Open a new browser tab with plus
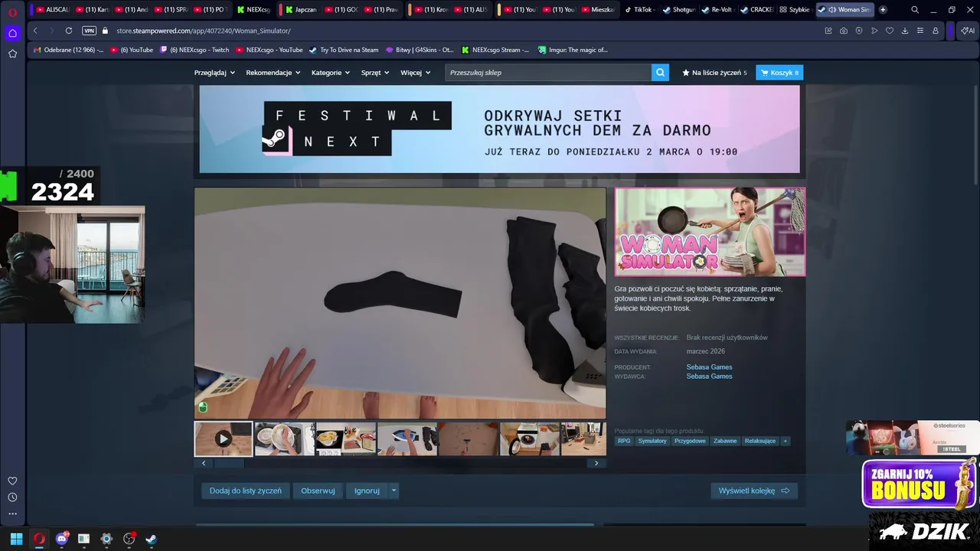 click(x=883, y=10)
